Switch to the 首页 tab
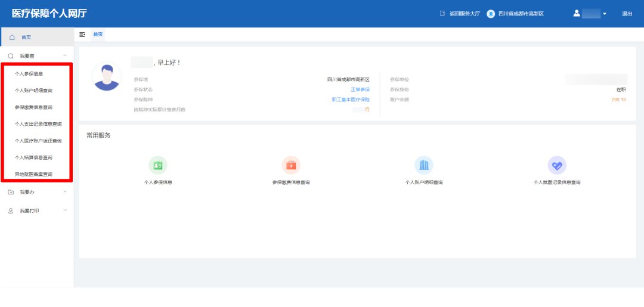The image size is (644, 307). click(98, 35)
